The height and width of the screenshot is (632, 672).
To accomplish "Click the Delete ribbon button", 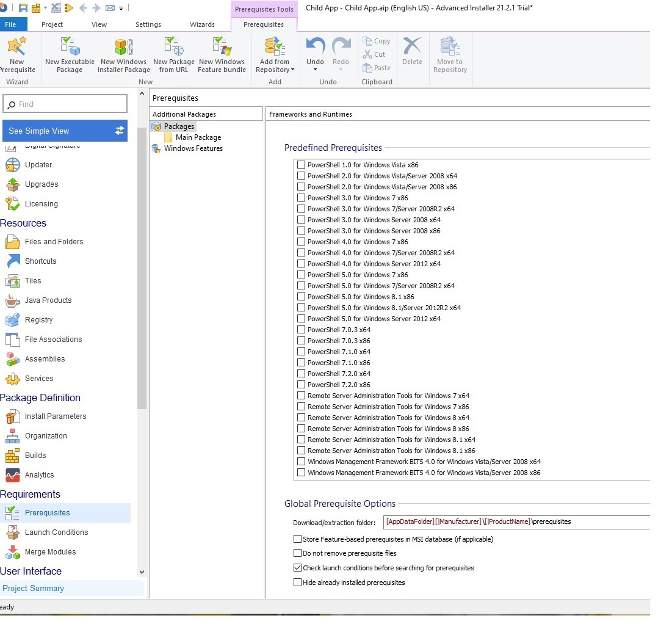I will (412, 51).
